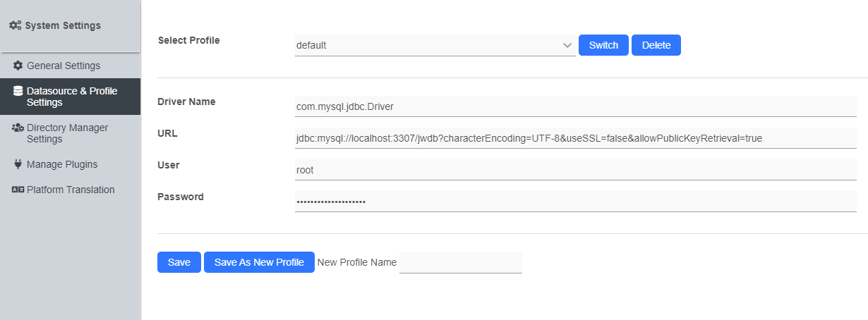The image size is (868, 320).
Task: Open Manage Plugins page
Action: [62, 164]
